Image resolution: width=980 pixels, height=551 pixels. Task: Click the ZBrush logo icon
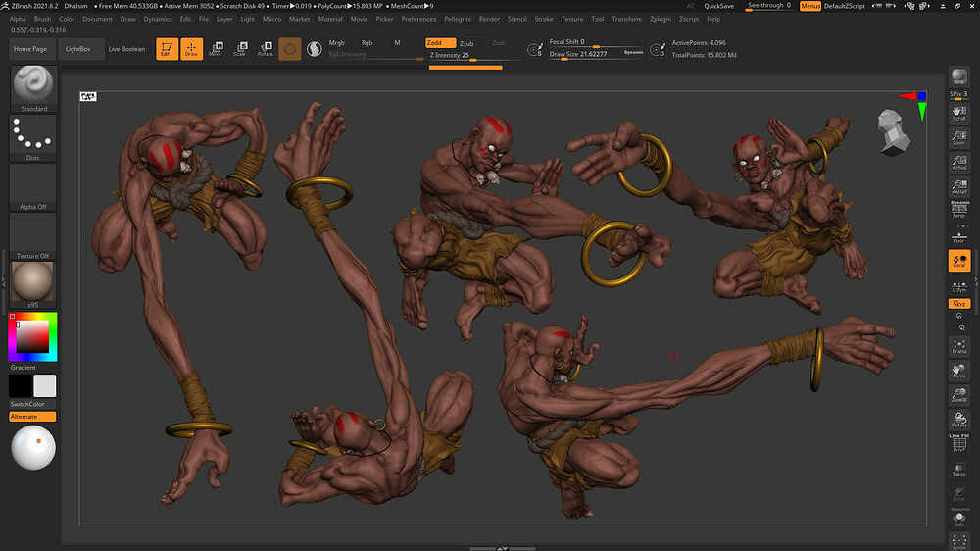pos(5,6)
